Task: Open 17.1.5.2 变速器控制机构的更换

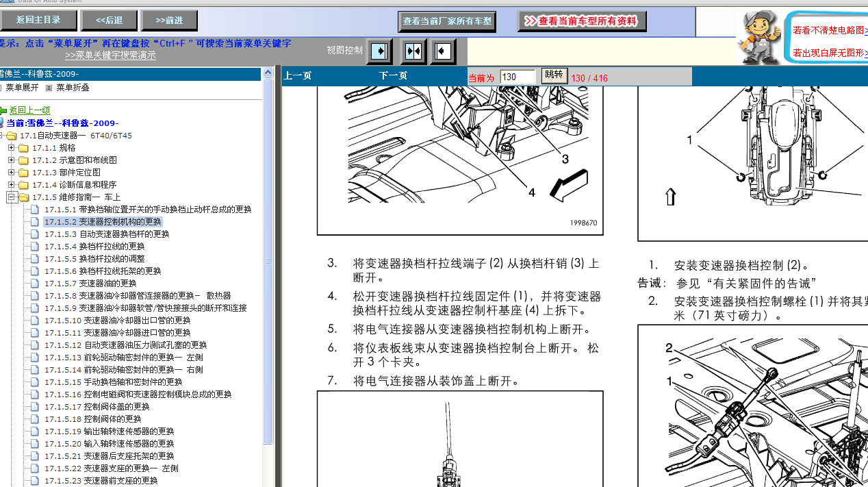Action: click(103, 222)
